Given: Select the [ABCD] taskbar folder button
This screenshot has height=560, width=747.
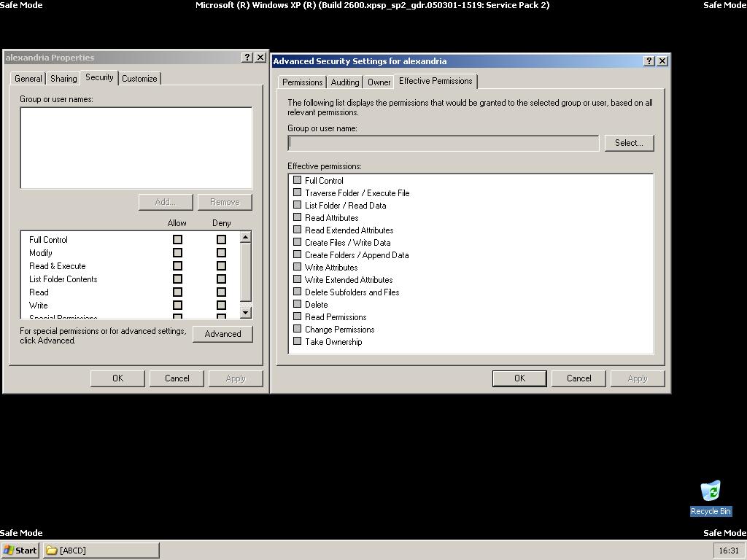Looking at the screenshot, I should click(101, 551).
